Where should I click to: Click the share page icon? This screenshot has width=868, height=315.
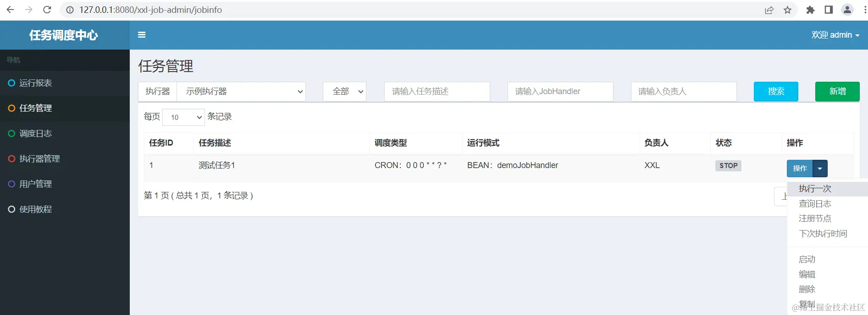pos(769,10)
